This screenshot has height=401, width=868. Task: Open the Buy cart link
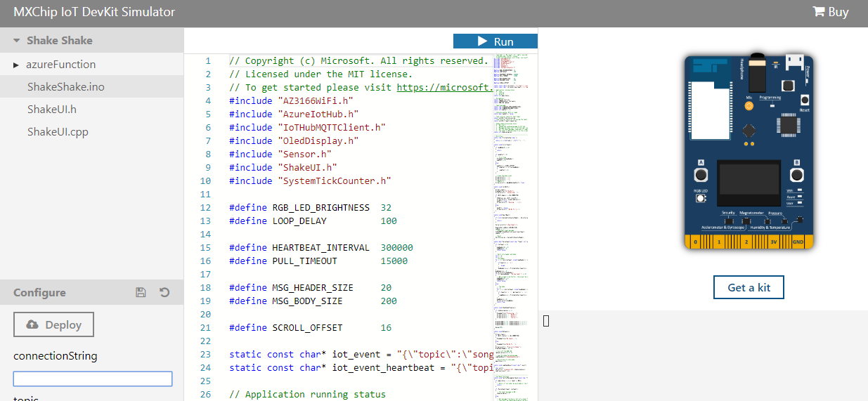tap(831, 12)
